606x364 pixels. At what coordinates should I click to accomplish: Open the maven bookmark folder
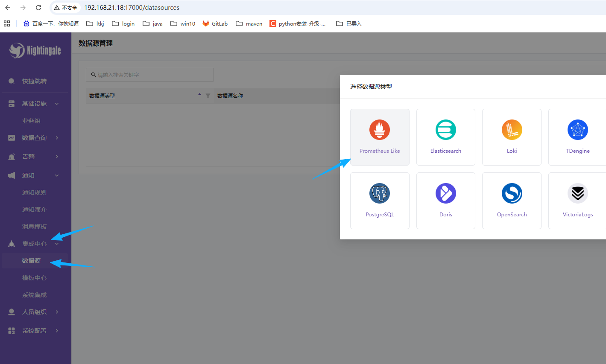point(249,23)
